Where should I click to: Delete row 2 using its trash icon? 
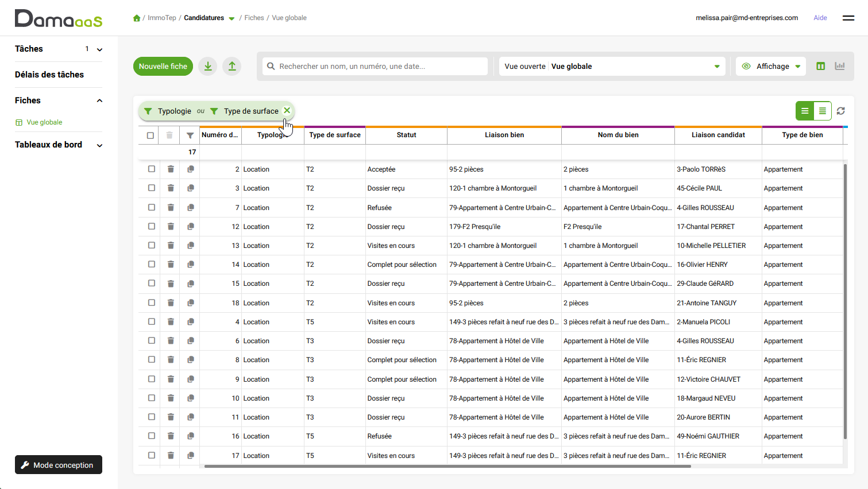171,169
